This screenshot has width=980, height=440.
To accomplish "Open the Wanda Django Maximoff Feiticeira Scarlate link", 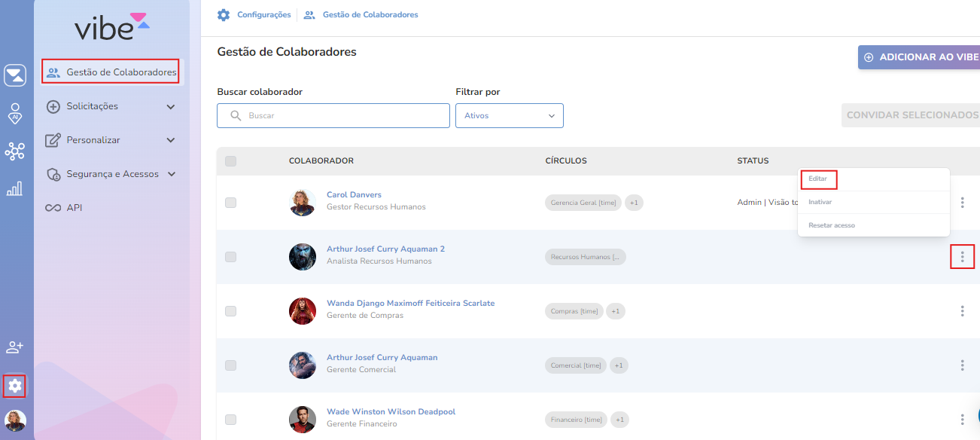I will 411,304.
